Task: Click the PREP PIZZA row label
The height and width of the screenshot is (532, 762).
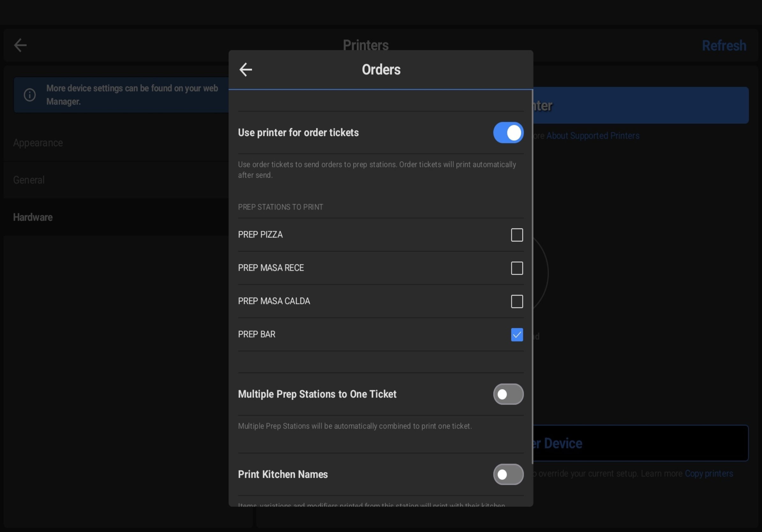Action: (260, 235)
